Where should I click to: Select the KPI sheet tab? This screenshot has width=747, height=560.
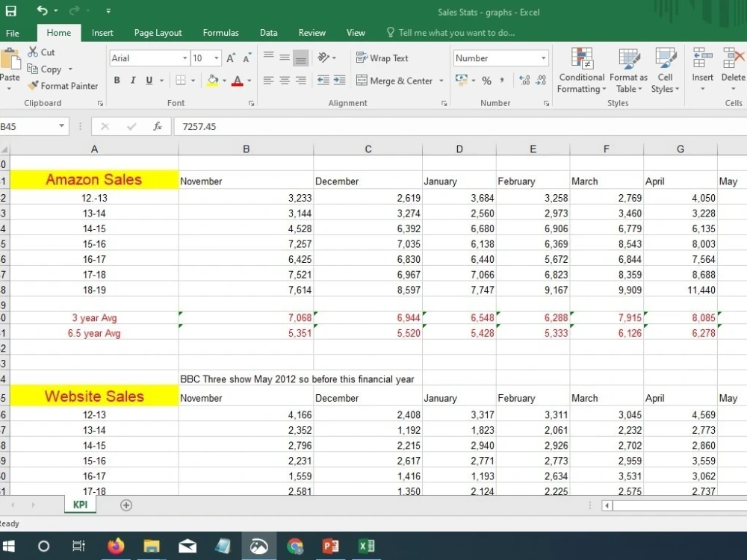pos(79,505)
